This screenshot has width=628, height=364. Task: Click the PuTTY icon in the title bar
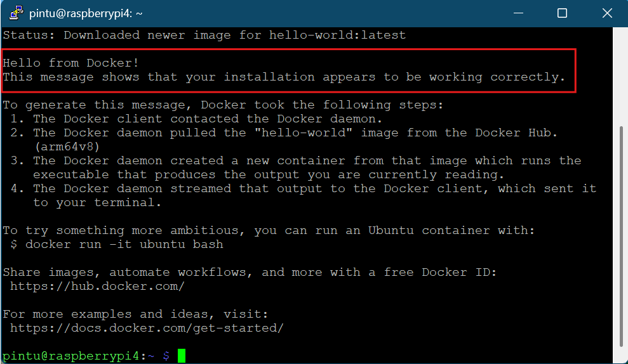point(16,13)
